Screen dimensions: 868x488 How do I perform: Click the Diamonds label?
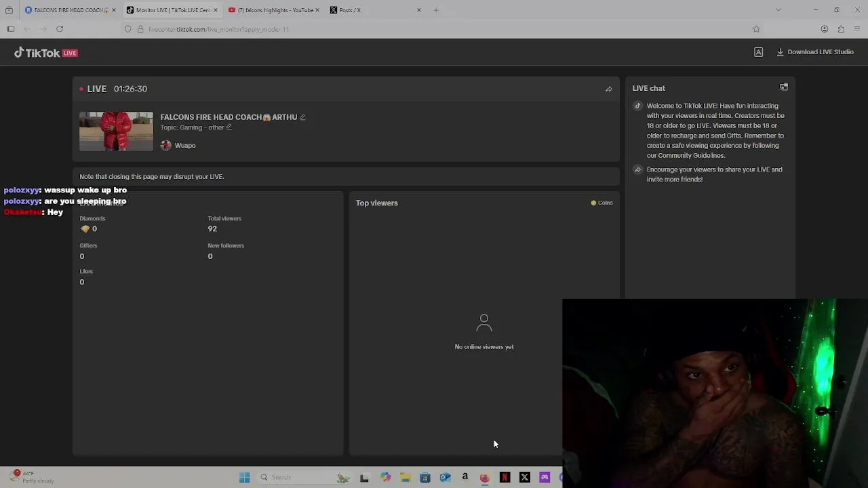(x=92, y=218)
